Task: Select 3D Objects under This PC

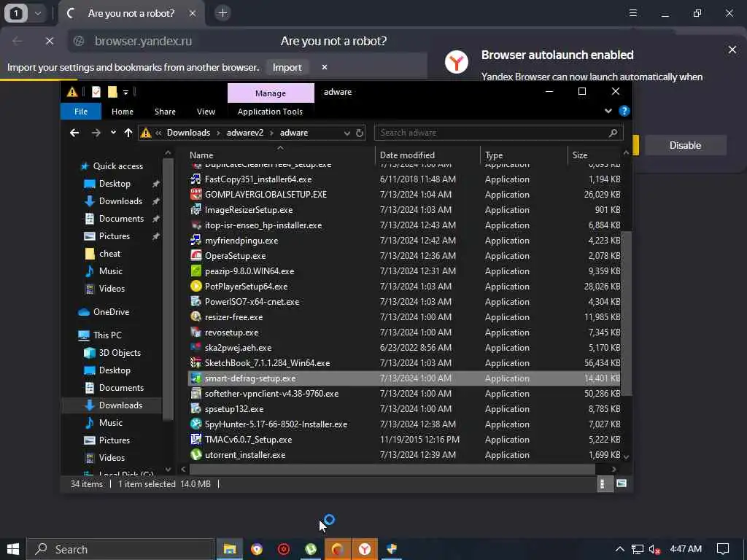Action: (120, 353)
